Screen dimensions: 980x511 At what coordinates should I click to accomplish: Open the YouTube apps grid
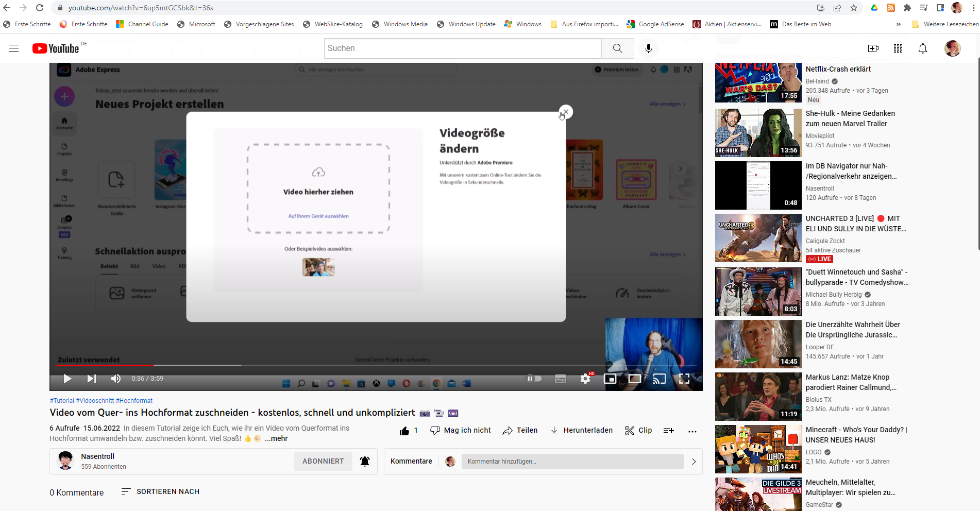[x=898, y=48]
